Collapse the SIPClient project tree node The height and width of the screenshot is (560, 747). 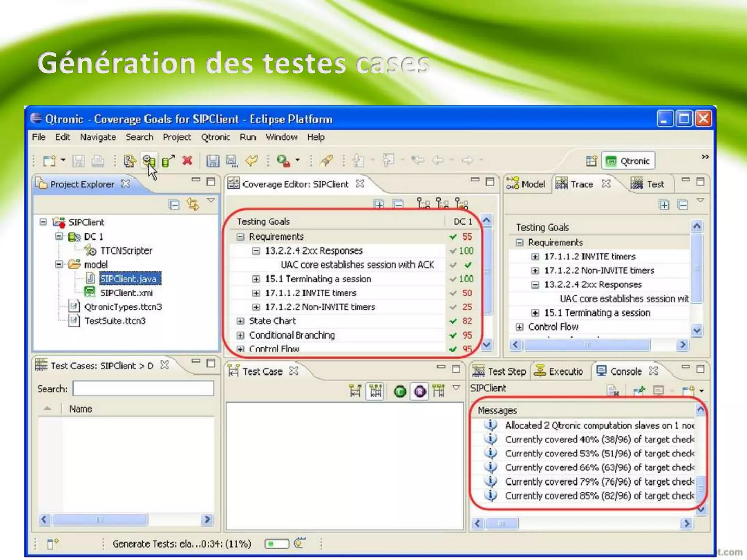(x=43, y=222)
